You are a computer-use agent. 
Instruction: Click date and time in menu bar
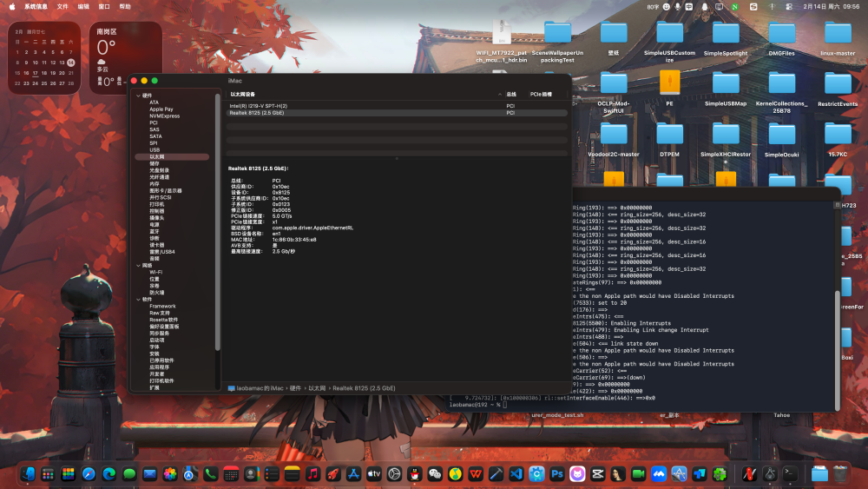click(x=831, y=7)
